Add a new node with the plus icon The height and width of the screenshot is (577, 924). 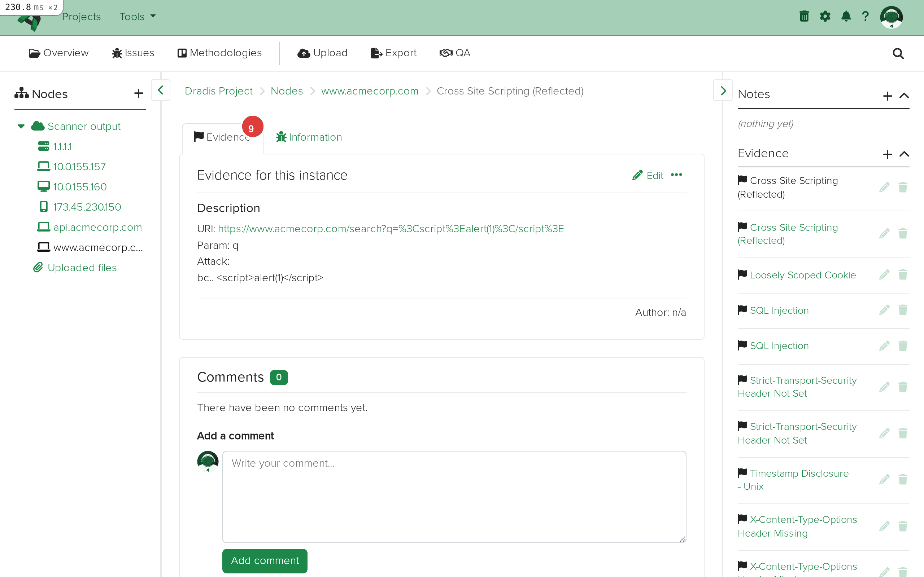(x=138, y=93)
